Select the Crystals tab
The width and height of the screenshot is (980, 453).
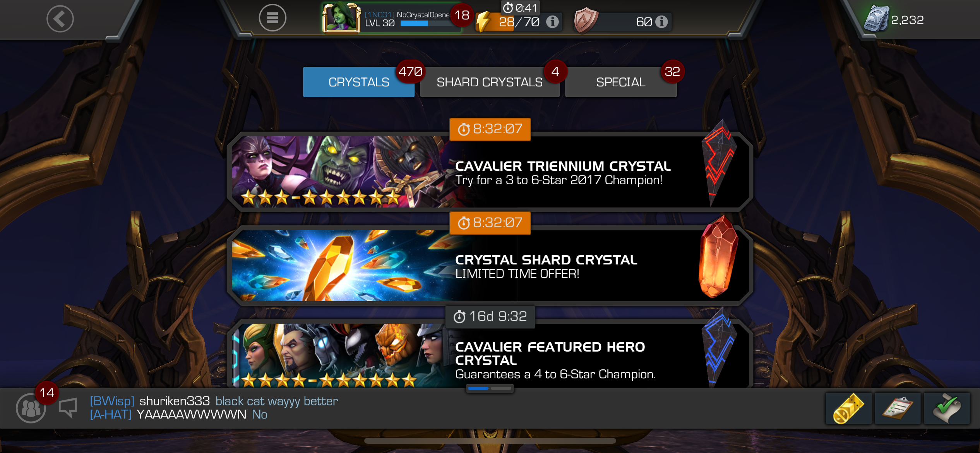tap(358, 82)
